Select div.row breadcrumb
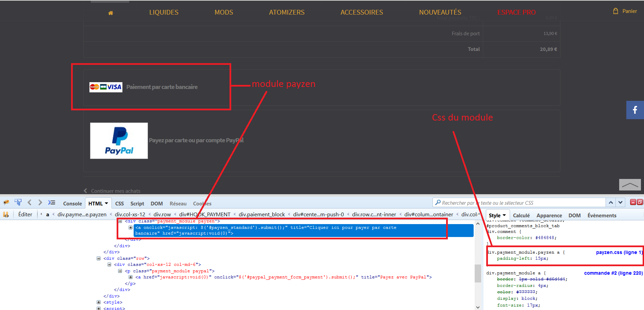This screenshot has width=644, height=310. [162, 214]
